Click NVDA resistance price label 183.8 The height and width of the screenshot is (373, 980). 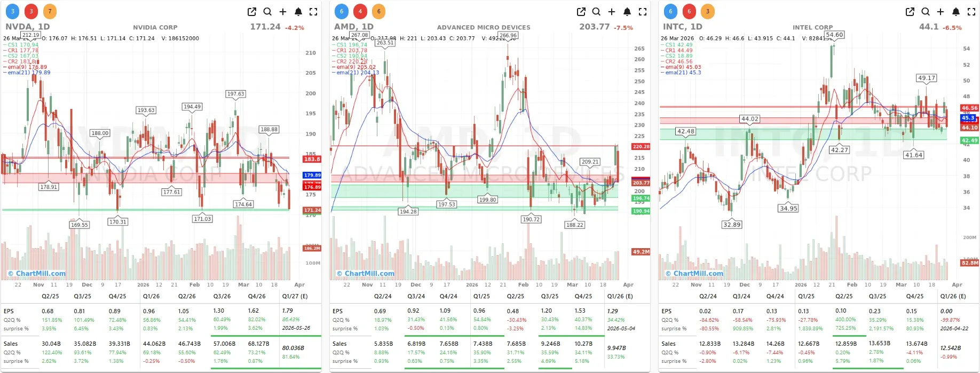312,159
